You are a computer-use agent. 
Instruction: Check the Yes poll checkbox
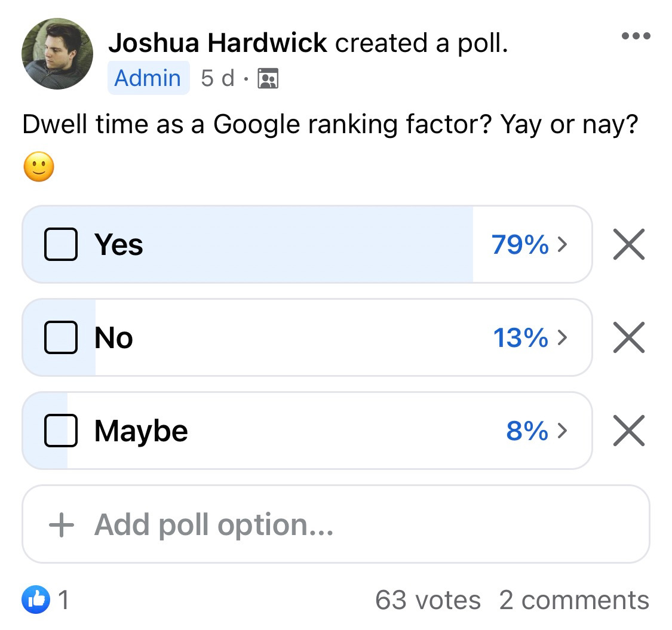pos(60,244)
